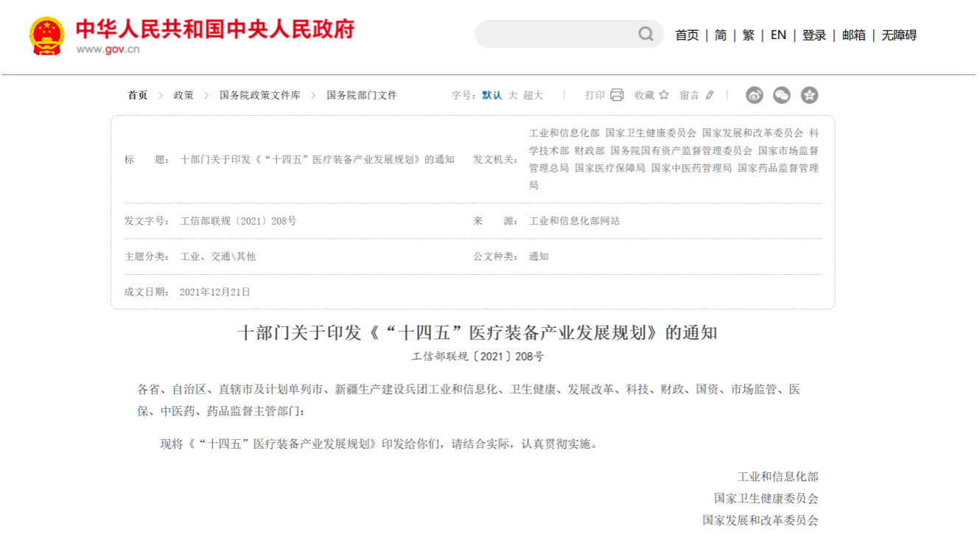Image resolution: width=980 pixels, height=557 pixels.
Task: Click the printer icon next to 打印
Action: click(617, 95)
